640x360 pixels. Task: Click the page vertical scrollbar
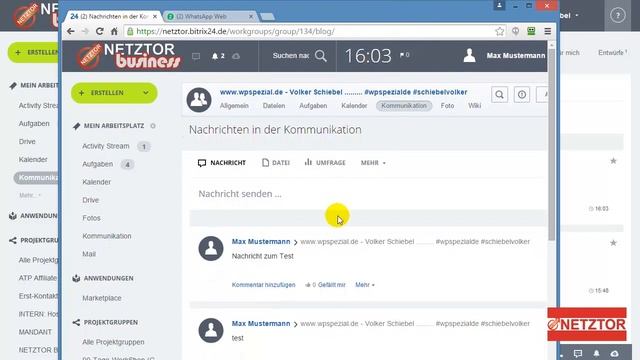coord(551,144)
